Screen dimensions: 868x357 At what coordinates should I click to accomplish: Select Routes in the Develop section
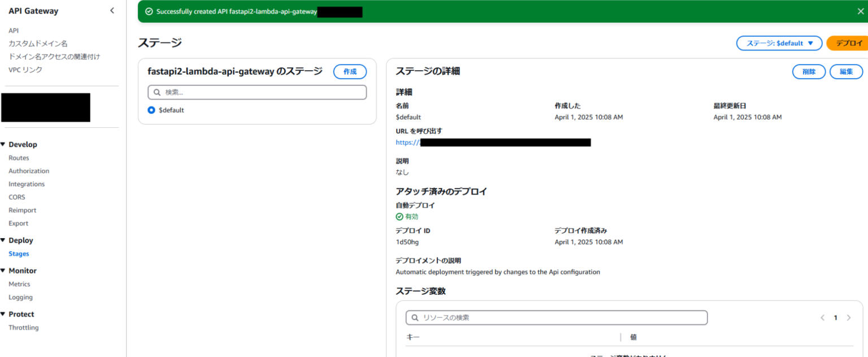point(18,157)
